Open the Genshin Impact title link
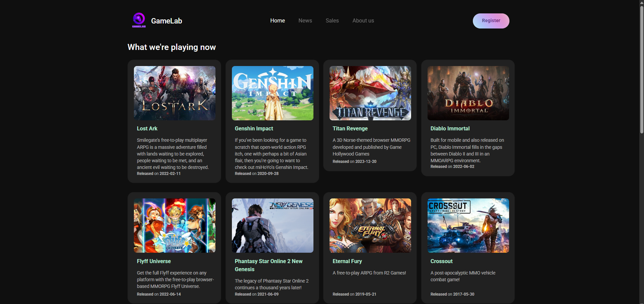The image size is (644, 304). click(254, 129)
